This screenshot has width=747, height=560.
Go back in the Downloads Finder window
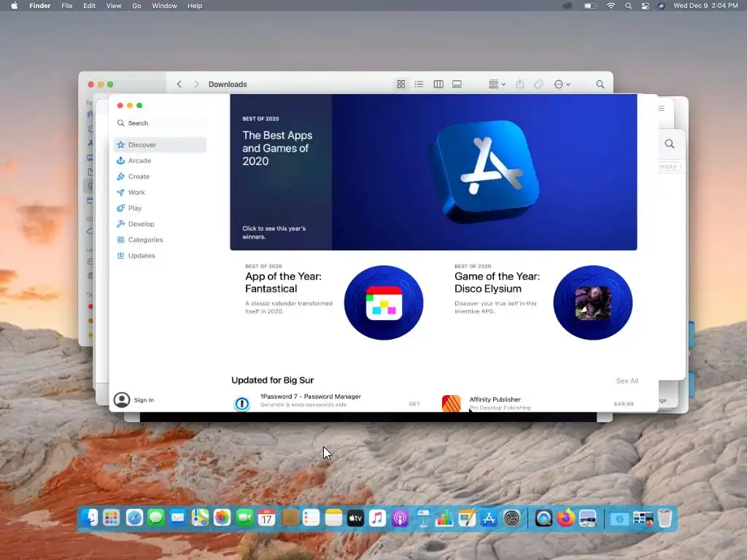click(179, 85)
